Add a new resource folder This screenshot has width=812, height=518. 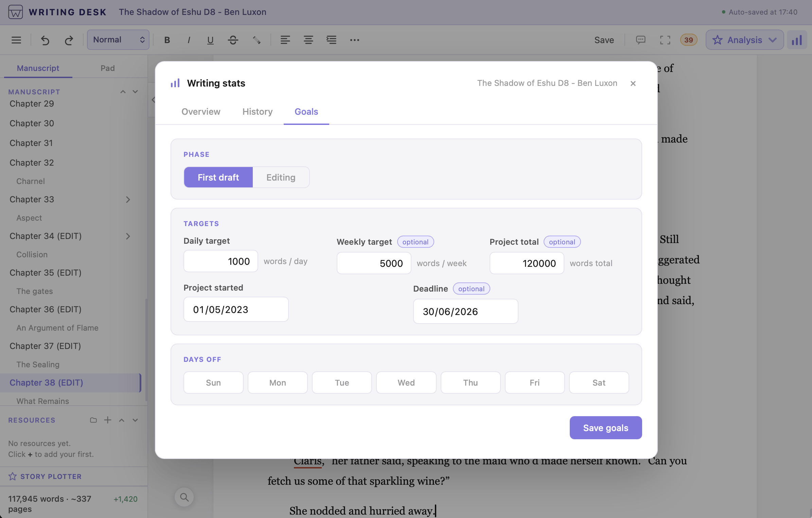tap(93, 420)
